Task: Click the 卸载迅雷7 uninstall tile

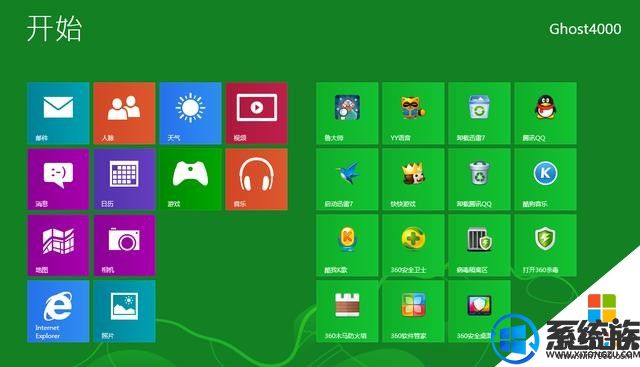Action: tap(479, 113)
